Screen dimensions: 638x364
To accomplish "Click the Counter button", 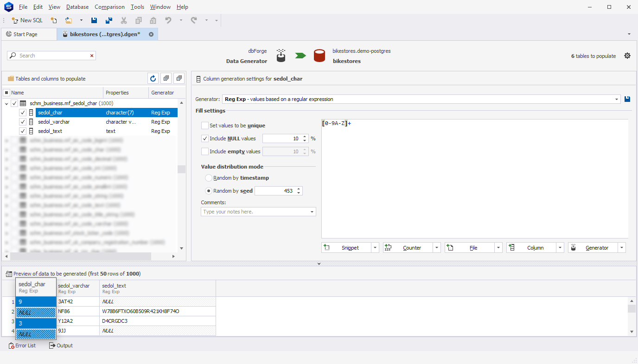I will click(408, 248).
